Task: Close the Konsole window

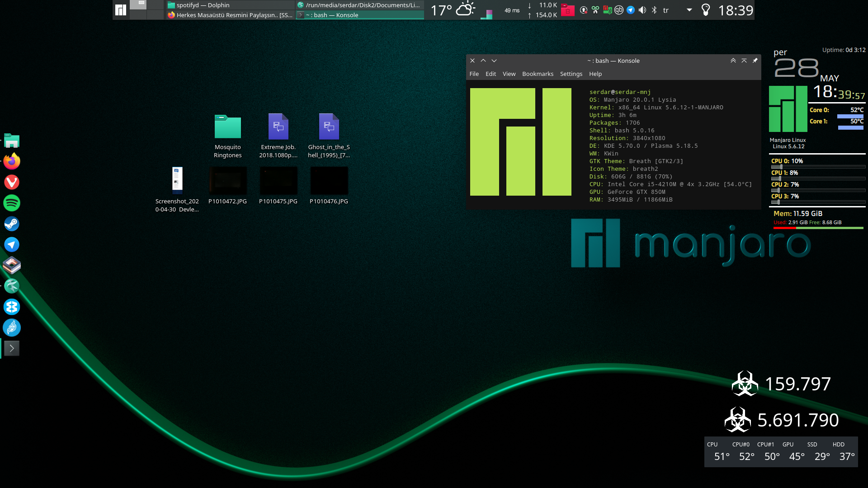Action: (x=472, y=61)
